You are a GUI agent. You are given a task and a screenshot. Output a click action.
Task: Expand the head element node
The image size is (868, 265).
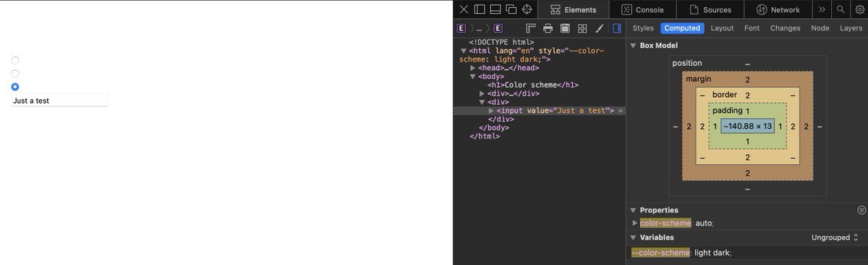tap(473, 68)
